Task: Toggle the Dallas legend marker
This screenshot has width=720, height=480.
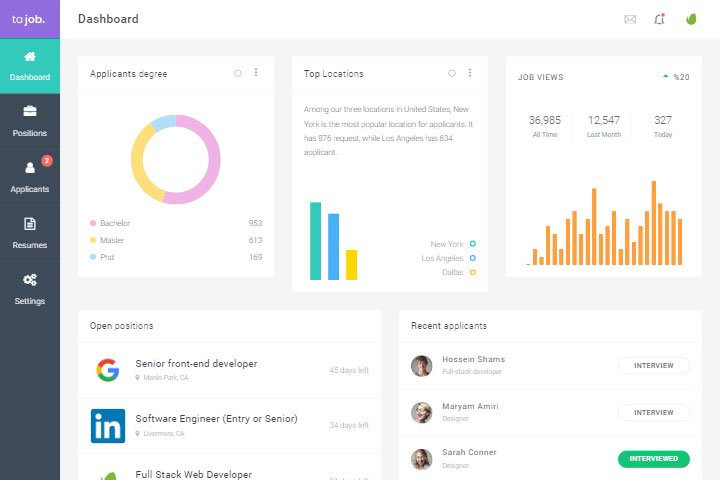Action: coord(472,272)
